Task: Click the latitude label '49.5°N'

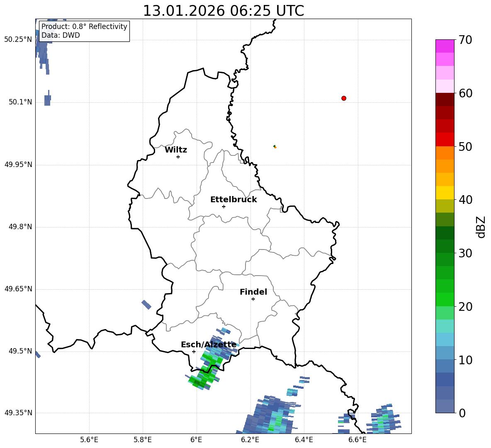Action: pyautogui.click(x=20, y=351)
